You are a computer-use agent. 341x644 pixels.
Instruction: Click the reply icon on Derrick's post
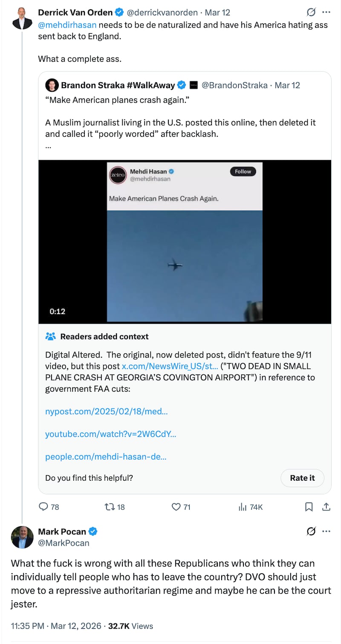pos(43,507)
